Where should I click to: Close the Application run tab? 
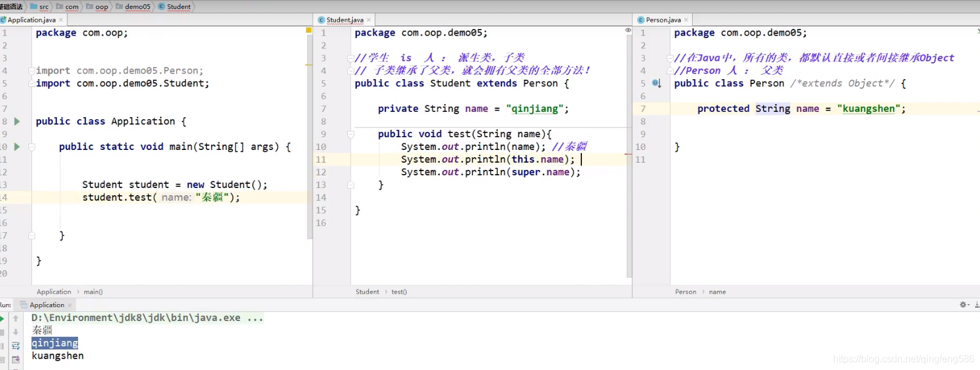pyautogui.click(x=70, y=305)
